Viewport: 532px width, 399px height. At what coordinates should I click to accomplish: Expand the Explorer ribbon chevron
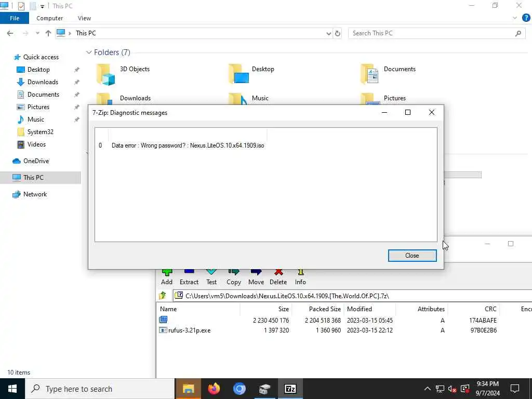[515, 18]
